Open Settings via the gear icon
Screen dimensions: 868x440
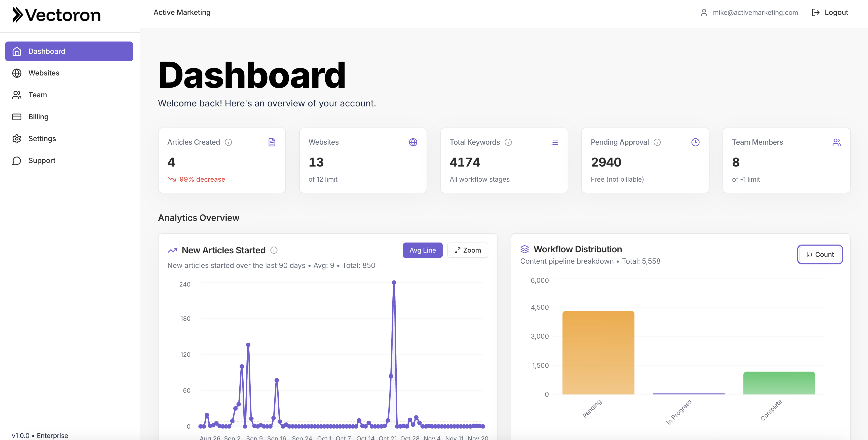click(17, 138)
